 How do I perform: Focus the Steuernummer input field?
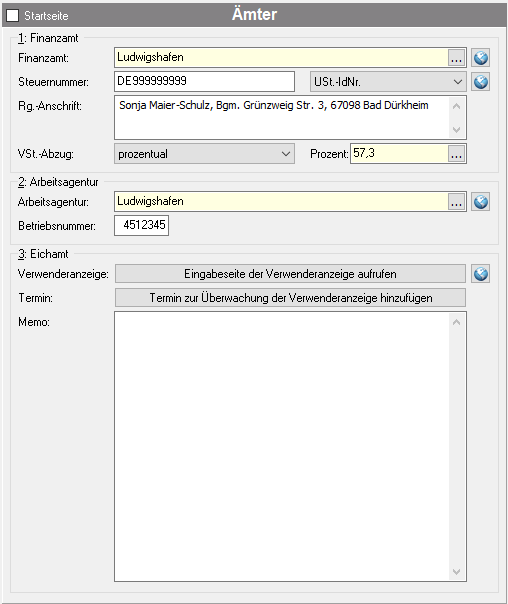(205, 81)
